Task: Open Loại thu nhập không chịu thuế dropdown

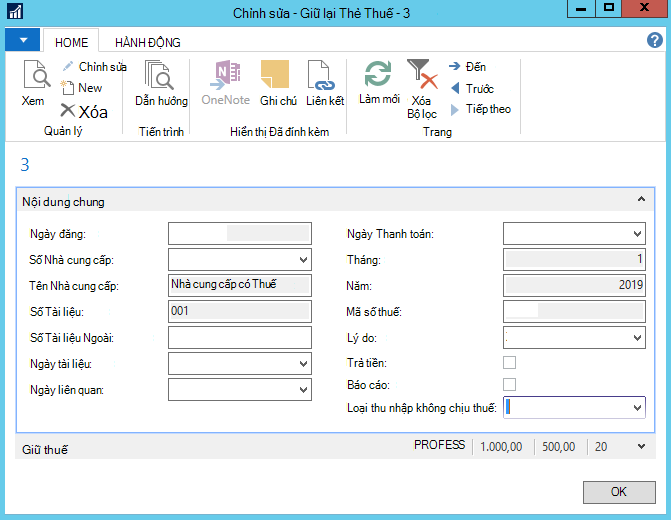Action: (637, 407)
